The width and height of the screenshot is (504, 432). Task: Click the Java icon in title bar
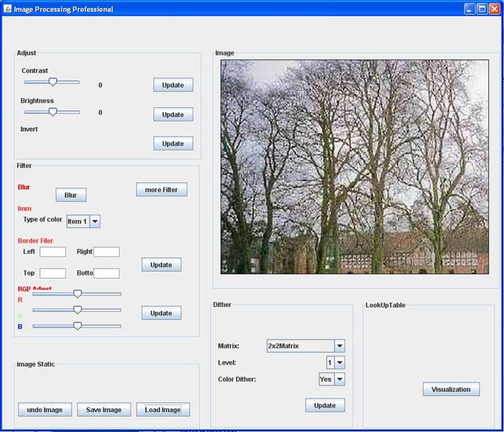pyautogui.click(x=7, y=9)
